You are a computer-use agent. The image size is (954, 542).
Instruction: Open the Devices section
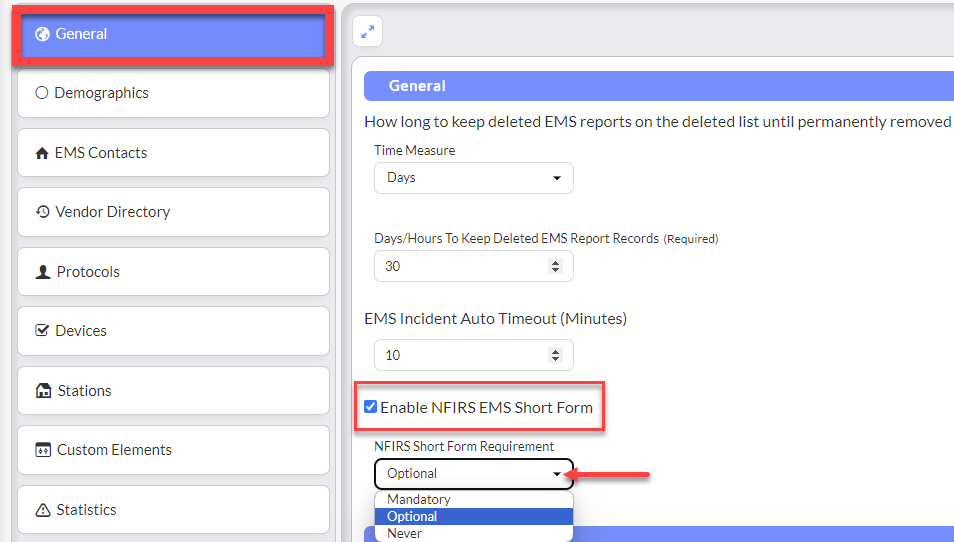tap(173, 331)
